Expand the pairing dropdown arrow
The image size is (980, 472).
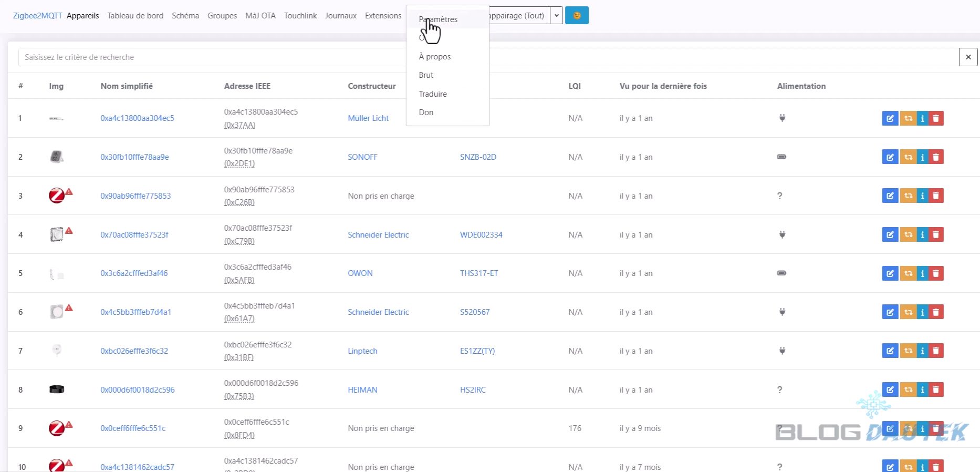(x=557, y=16)
